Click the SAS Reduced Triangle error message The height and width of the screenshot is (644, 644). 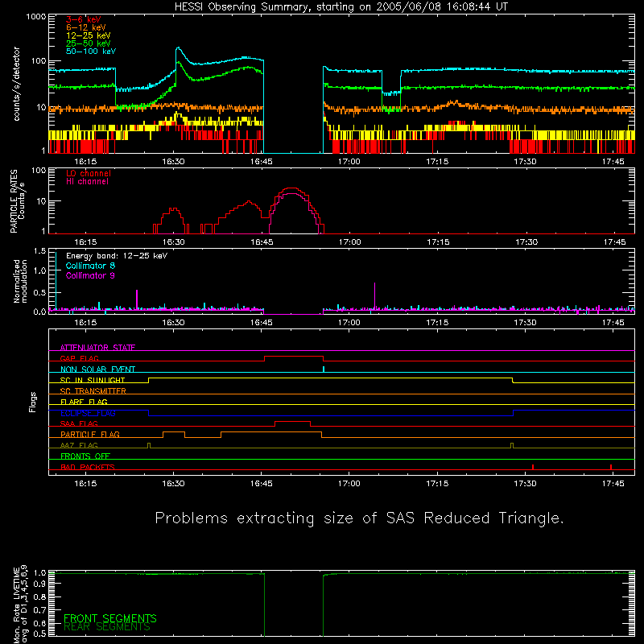click(359, 518)
